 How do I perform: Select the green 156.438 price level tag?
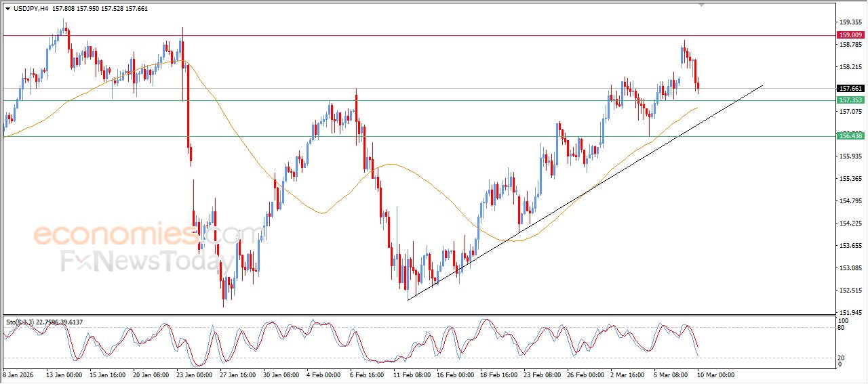coord(850,136)
